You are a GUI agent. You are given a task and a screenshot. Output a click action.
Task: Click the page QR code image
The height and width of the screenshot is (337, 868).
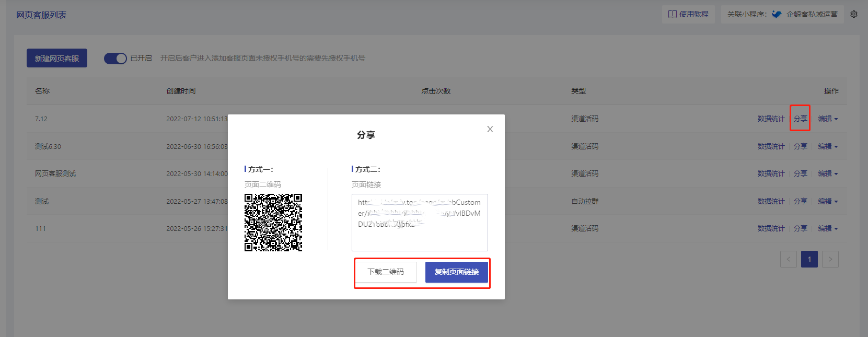[x=273, y=223]
